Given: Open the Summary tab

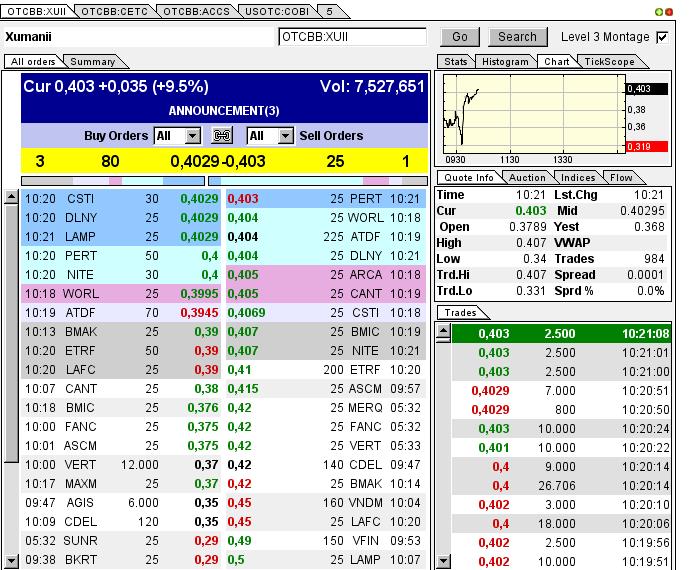Looking at the screenshot, I should pos(93,62).
